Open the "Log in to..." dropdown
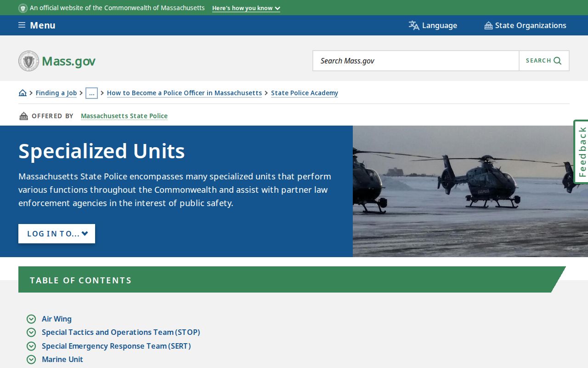 coord(57,234)
